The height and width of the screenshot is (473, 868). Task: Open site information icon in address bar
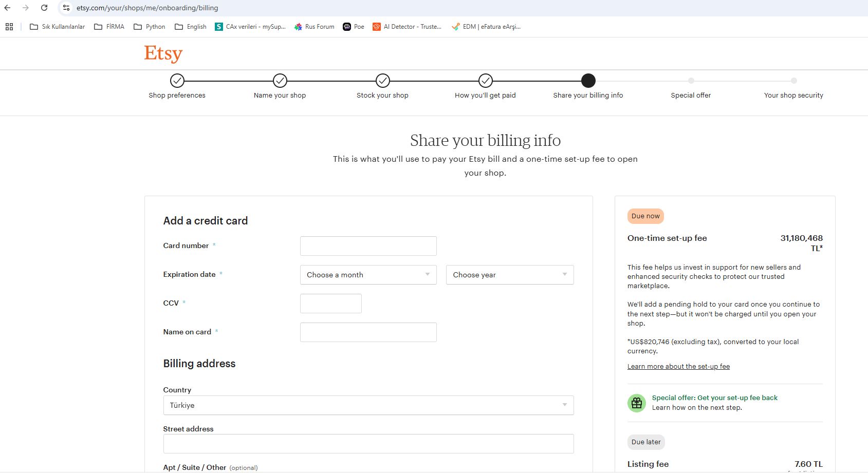point(66,8)
